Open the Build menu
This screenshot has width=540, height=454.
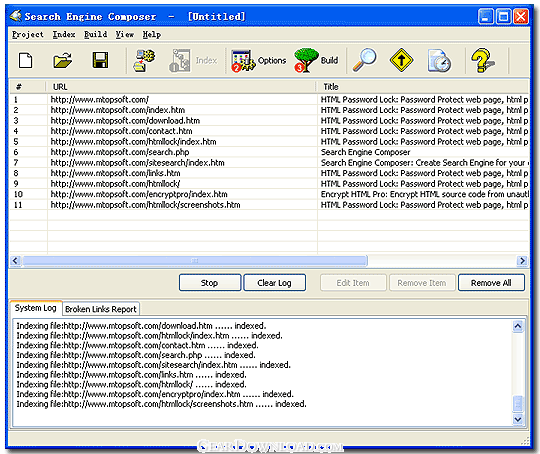pos(95,34)
